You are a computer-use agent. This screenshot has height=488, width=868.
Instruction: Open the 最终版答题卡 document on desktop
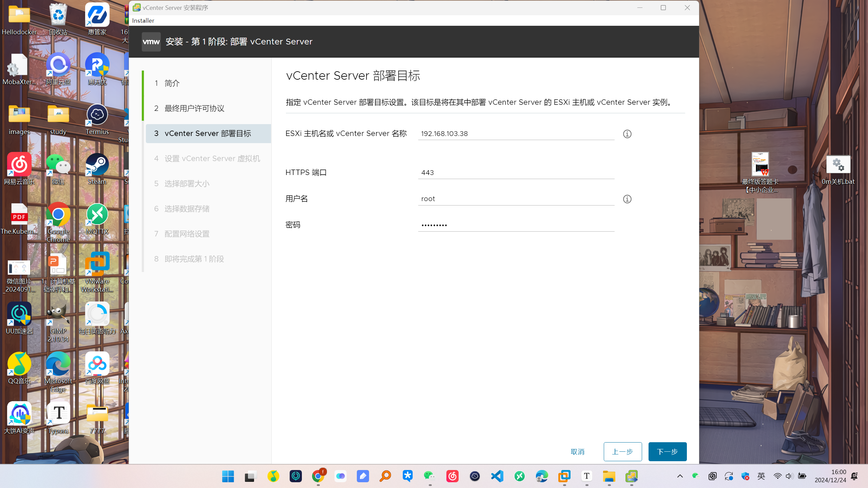point(760,173)
